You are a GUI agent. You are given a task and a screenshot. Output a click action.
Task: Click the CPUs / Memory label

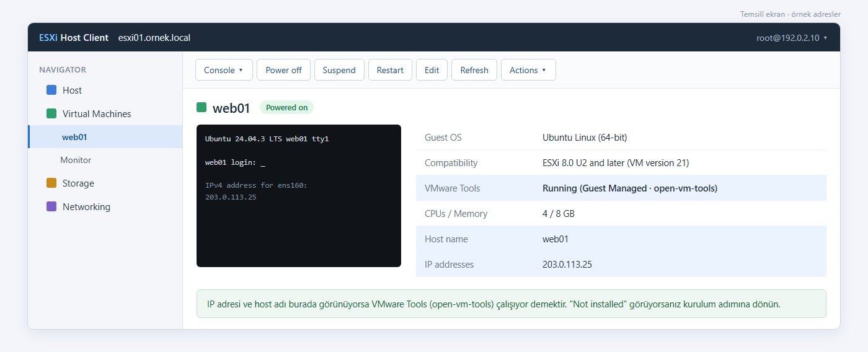pyautogui.click(x=456, y=214)
